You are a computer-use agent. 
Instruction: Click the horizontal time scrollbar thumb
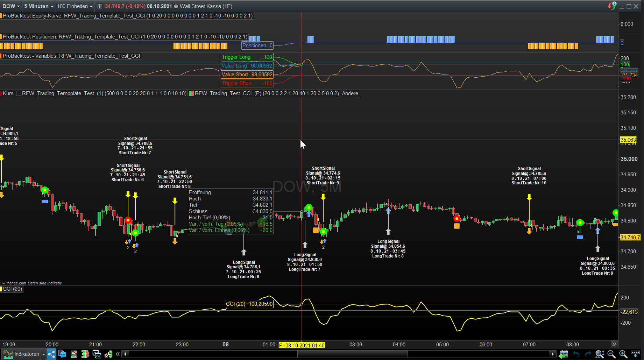click(353, 354)
